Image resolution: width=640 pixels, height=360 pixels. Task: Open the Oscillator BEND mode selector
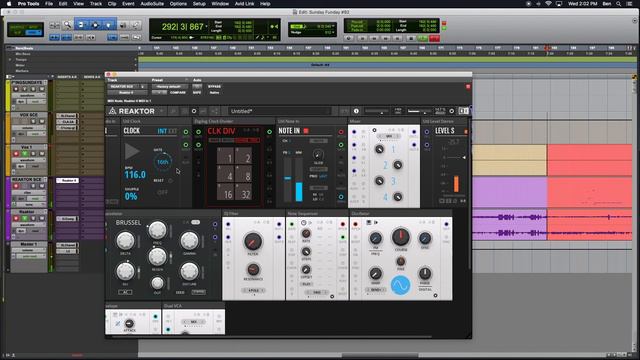(376, 290)
